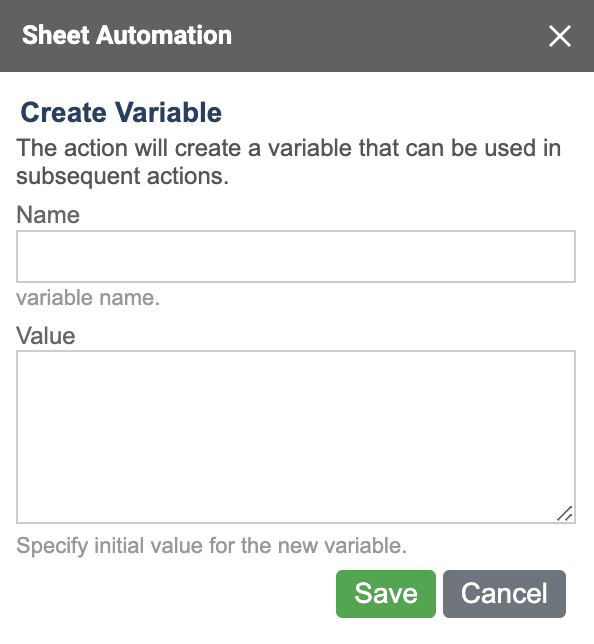Click the Value field label
The width and height of the screenshot is (594, 644).
[46, 336]
